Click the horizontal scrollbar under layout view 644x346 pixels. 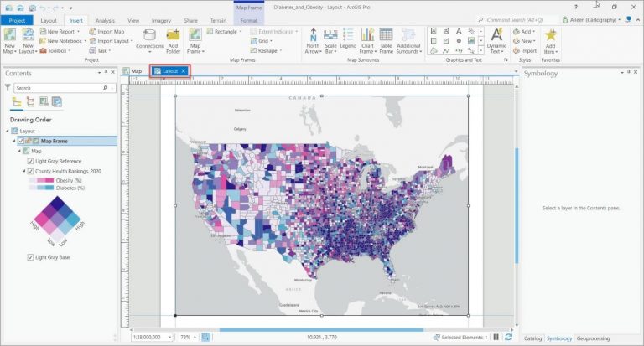(322, 329)
